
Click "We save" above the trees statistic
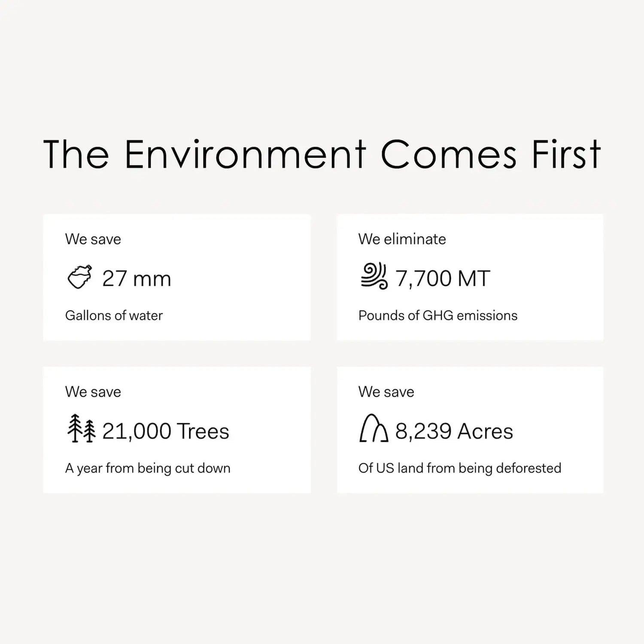pos(93,392)
